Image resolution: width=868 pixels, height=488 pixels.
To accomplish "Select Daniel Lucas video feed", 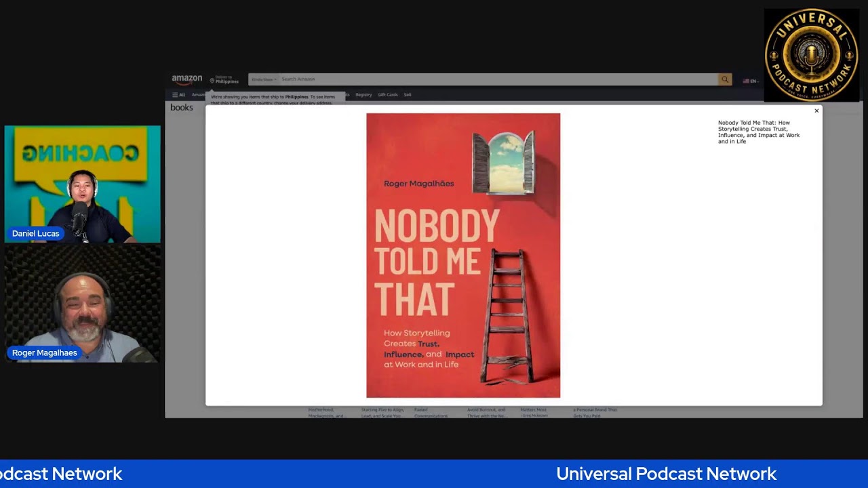I will click(83, 184).
